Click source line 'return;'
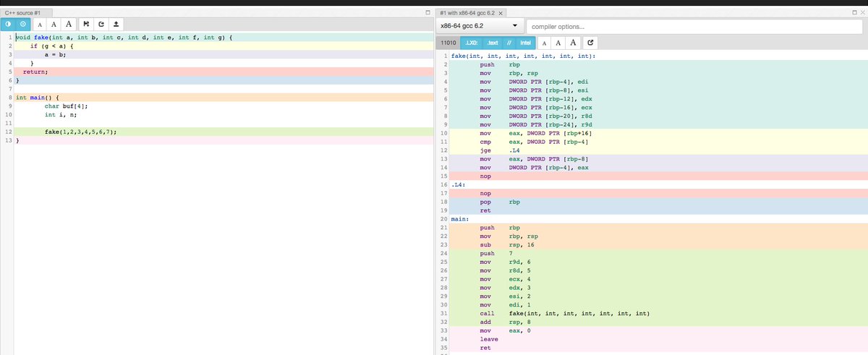The width and height of the screenshot is (868, 355). (x=36, y=72)
